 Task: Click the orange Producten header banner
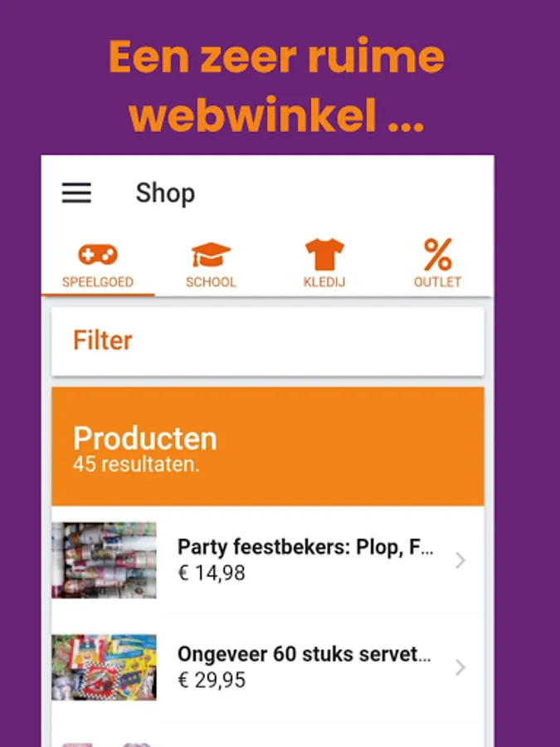268,447
